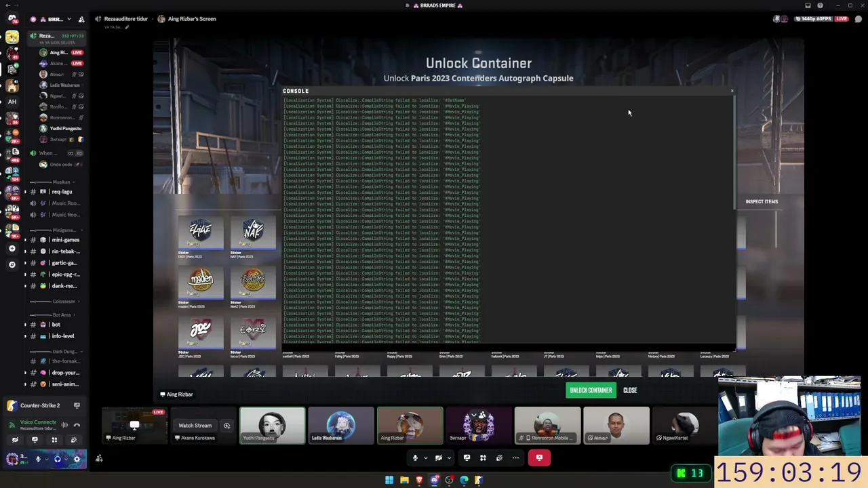Select Ronronron Mobile's video tile
This screenshot has height=488, width=868.
point(547,426)
